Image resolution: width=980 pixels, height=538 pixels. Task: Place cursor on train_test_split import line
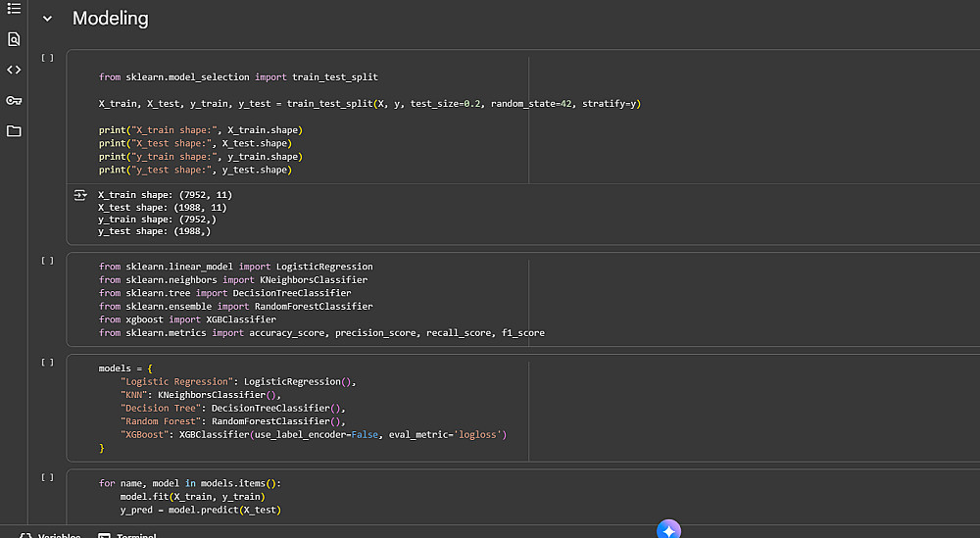238,77
